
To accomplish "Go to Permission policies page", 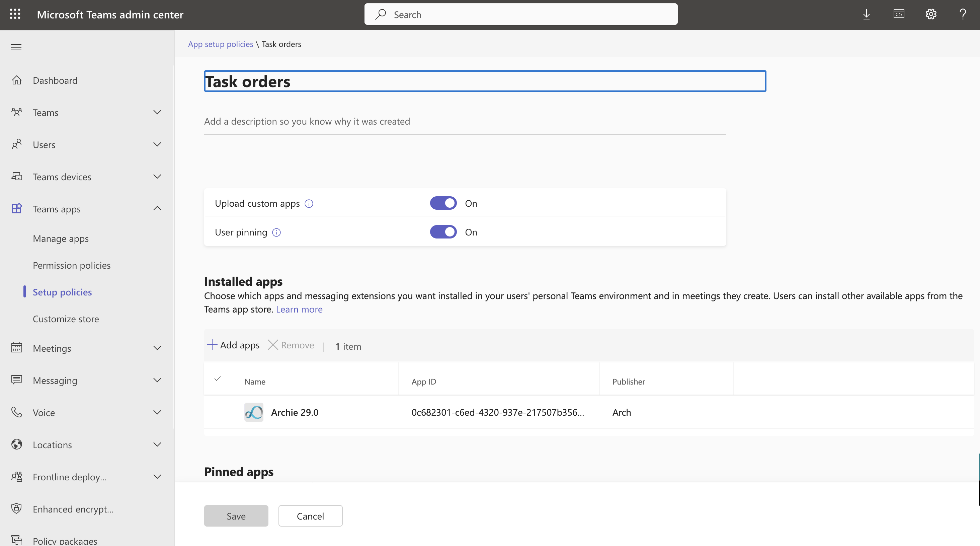I will point(72,265).
